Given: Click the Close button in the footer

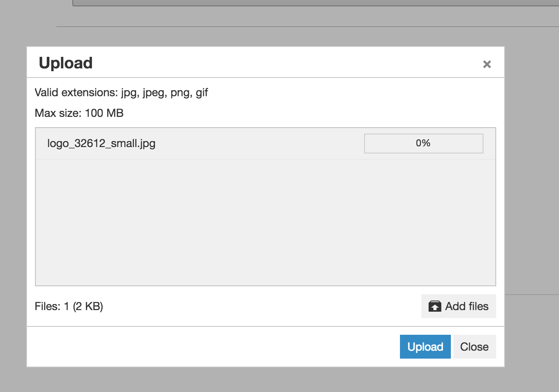Looking at the screenshot, I should pyautogui.click(x=474, y=347).
